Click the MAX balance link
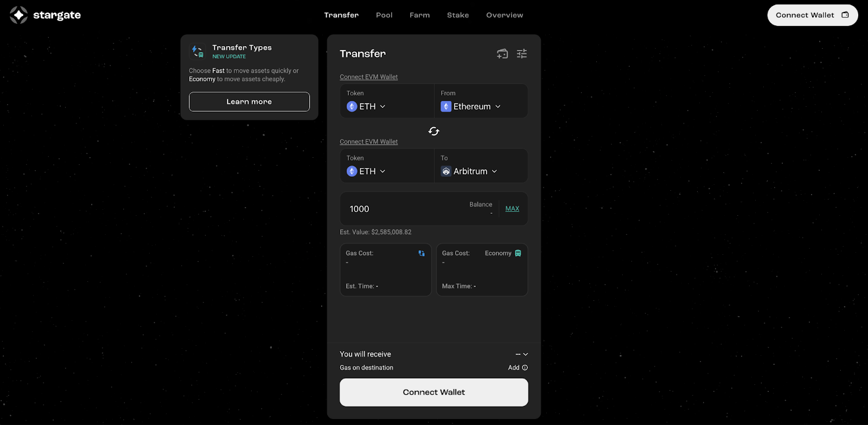The height and width of the screenshot is (425, 868). pos(512,209)
